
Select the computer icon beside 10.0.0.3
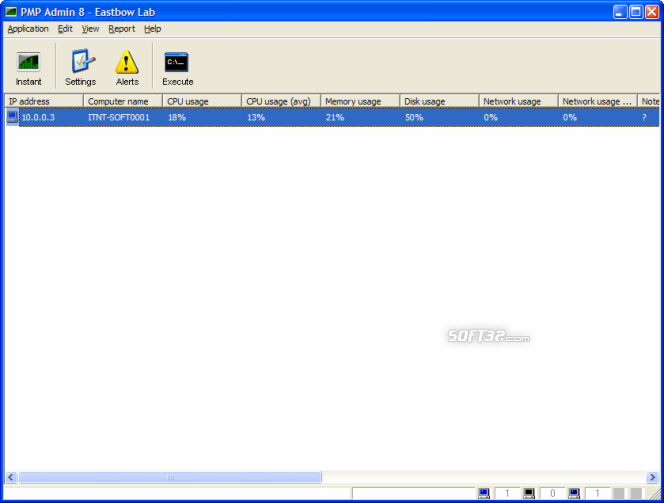[x=12, y=117]
